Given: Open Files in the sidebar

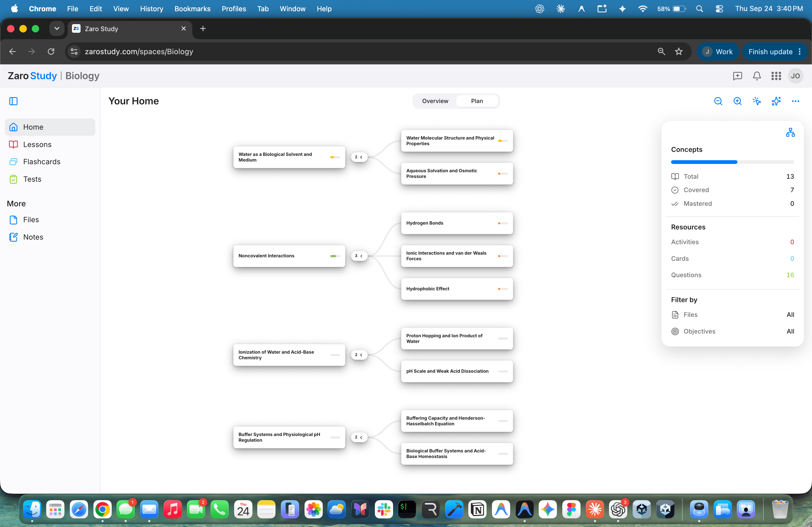Looking at the screenshot, I should point(50,219).
